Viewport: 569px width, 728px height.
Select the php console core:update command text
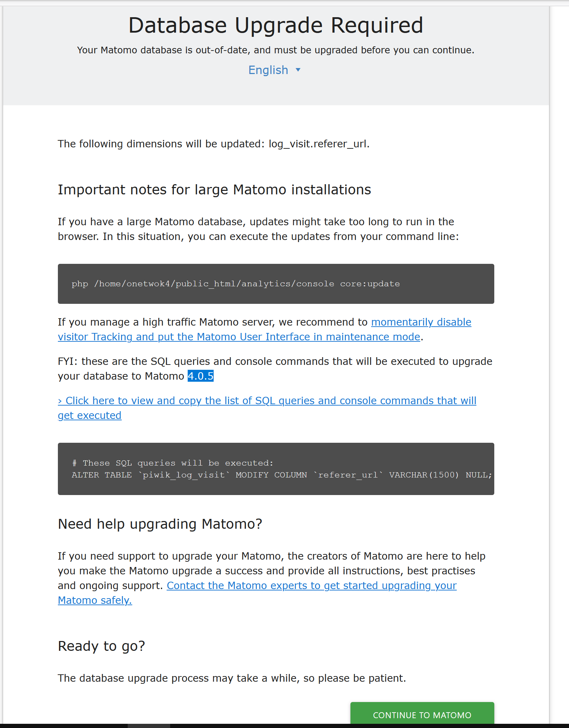236,284
